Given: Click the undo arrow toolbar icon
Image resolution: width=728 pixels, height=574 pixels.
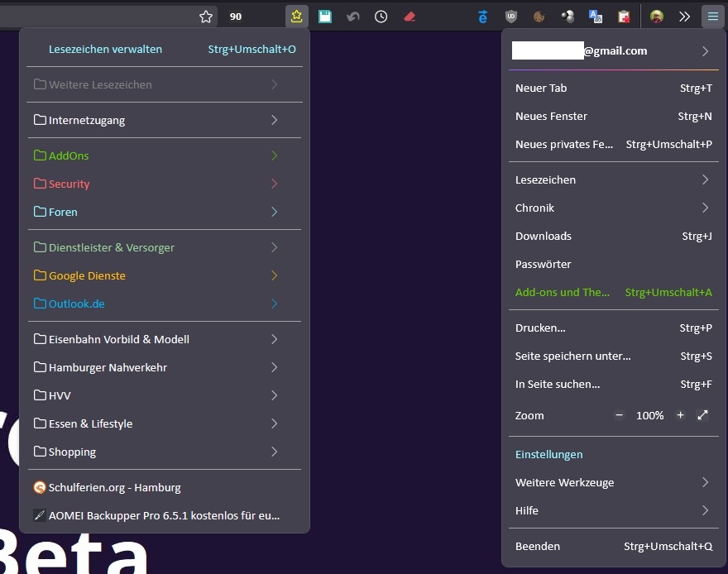Looking at the screenshot, I should 353,17.
